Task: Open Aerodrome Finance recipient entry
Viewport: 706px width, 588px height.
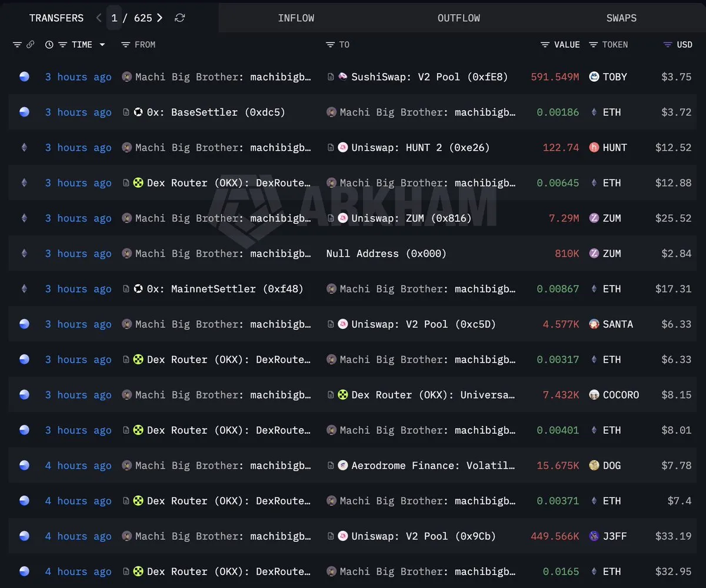Action: [432, 466]
